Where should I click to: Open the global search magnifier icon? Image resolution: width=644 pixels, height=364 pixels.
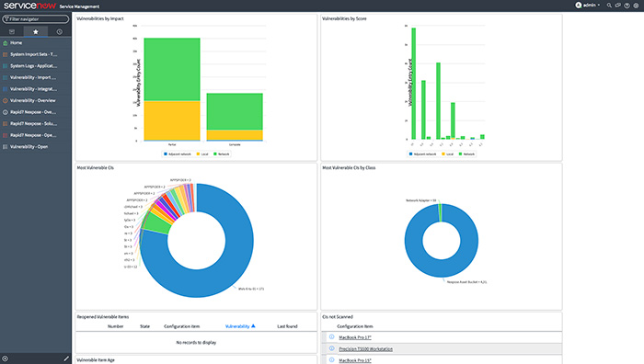609,6
